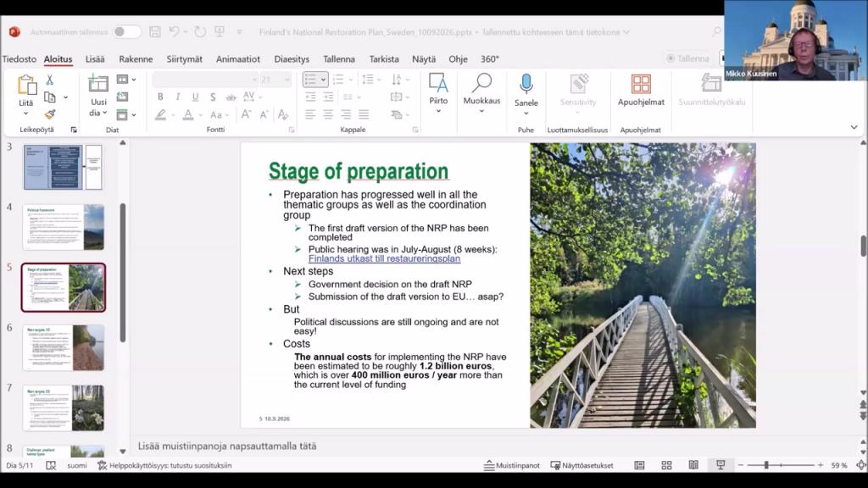
Task: Open the Tiedosto menu
Action: pos(19,59)
